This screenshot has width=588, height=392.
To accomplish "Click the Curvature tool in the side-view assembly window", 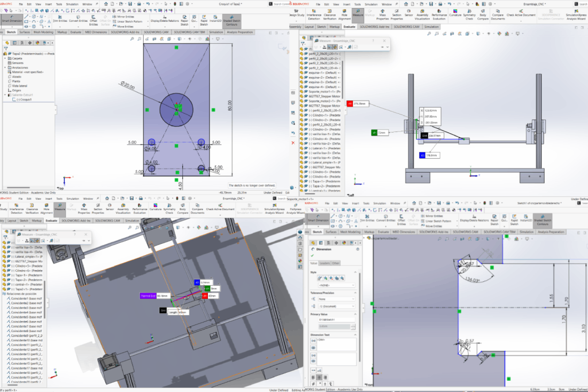I will click(x=455, y=13).
